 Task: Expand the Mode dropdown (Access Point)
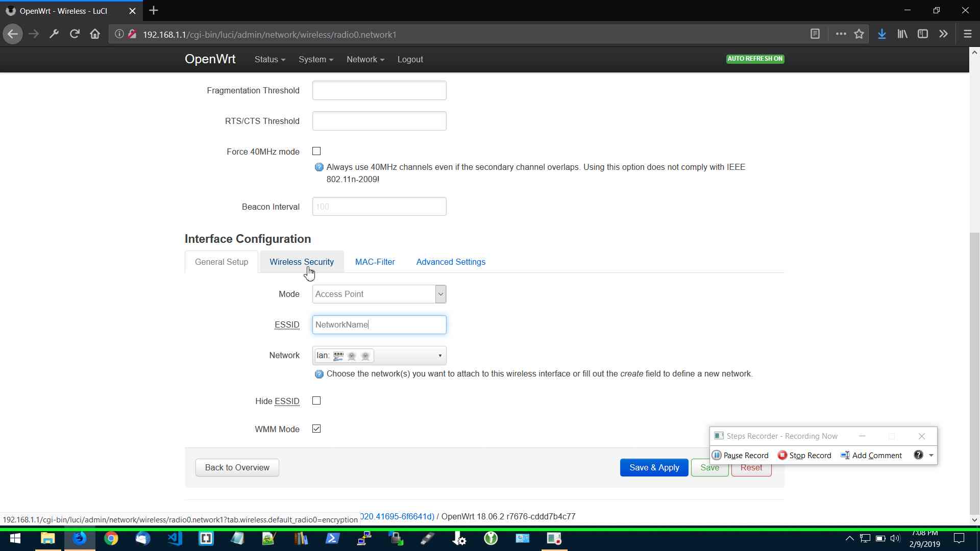(379, 294)
